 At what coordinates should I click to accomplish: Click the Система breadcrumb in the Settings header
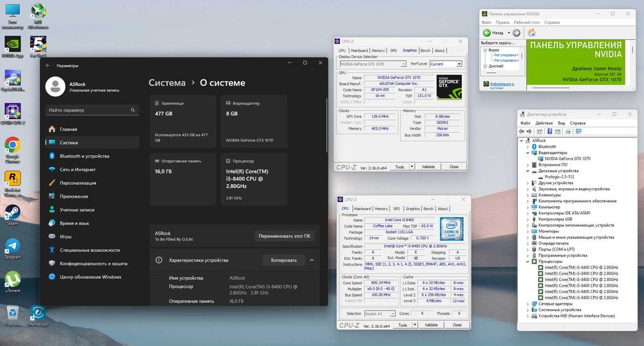[167, 82]
